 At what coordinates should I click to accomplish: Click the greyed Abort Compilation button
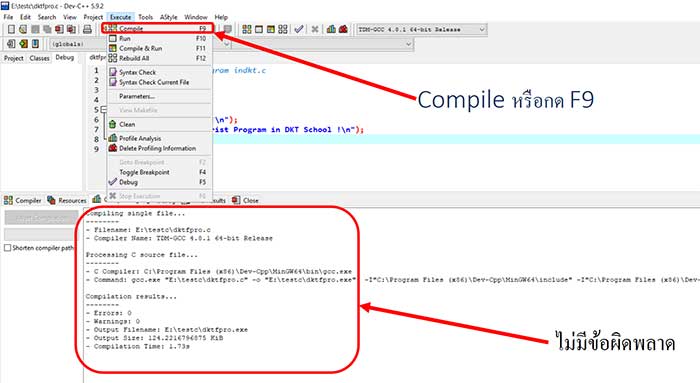click(x=41, y=218)
